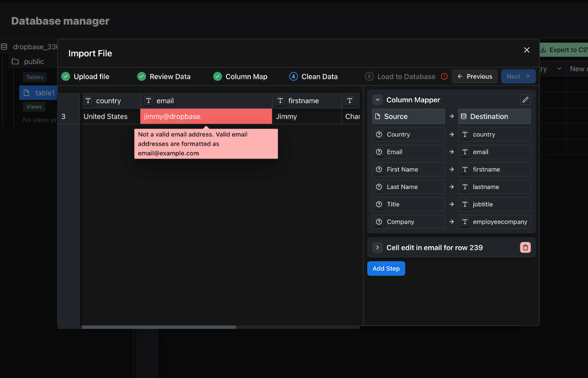The image size is (588, 378).
Task: Click the red warning icon beside Load to Database
Action: [444, 77]
